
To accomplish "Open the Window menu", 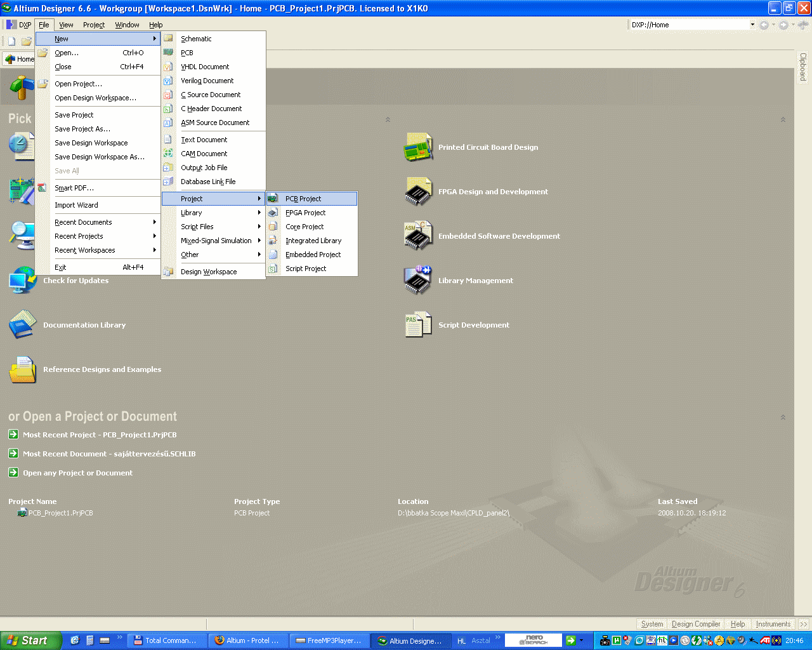I will [127, 25].
